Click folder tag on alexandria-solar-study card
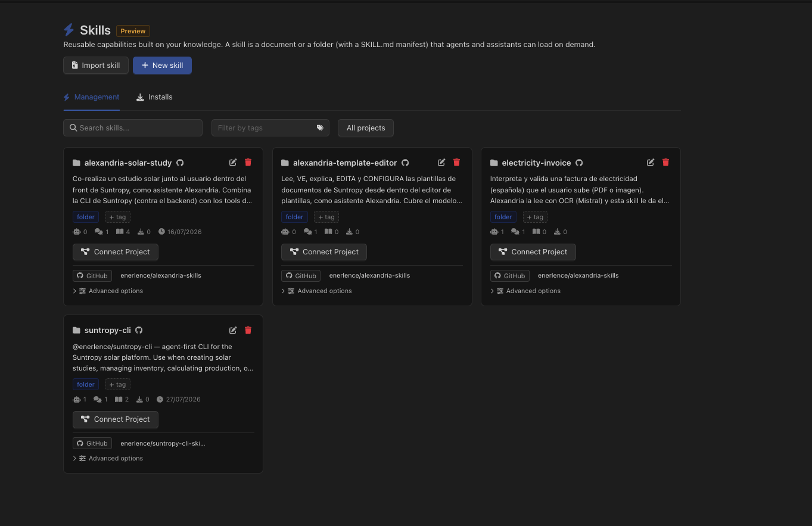 point(86,217)
